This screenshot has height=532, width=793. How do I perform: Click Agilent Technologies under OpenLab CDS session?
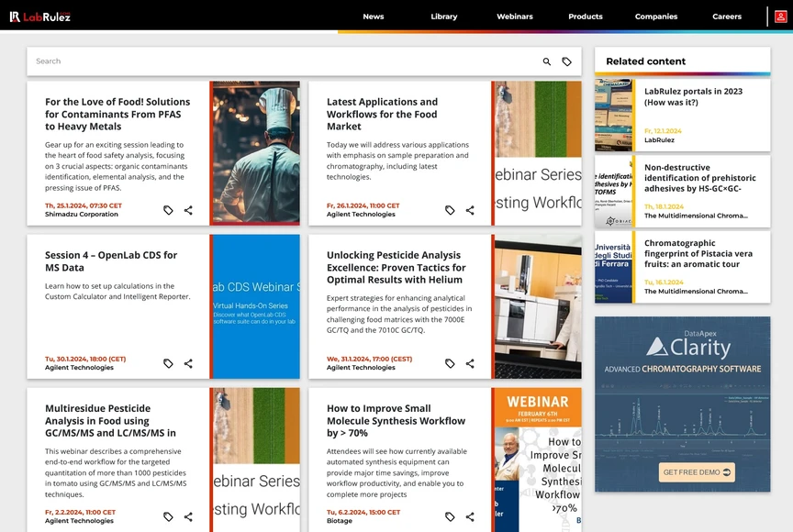[80, 367]
